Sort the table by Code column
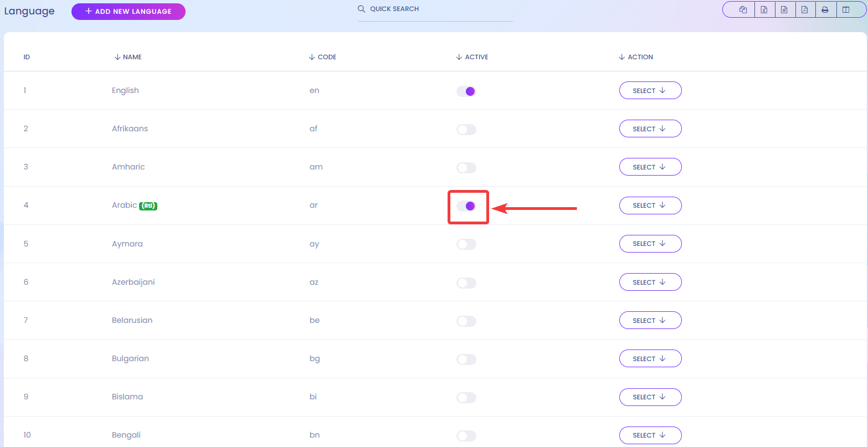 tap(322, 57)
